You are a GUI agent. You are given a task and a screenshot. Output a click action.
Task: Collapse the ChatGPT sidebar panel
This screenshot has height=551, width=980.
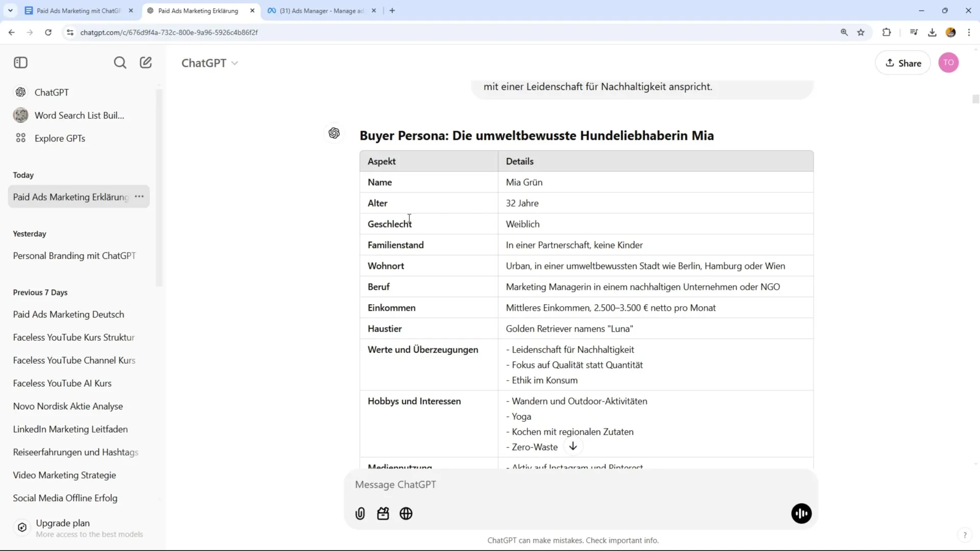(20, 63)
